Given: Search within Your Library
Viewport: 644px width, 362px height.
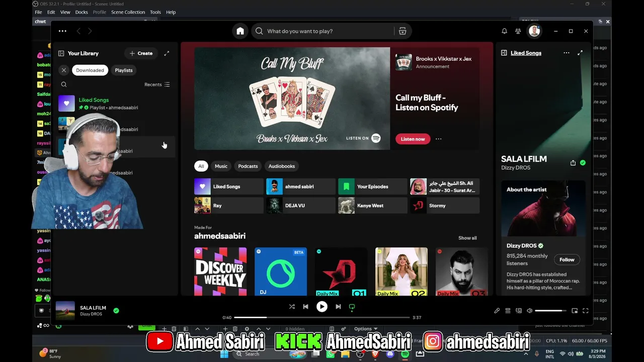Looking at the screenshot, I should [64, 84].
